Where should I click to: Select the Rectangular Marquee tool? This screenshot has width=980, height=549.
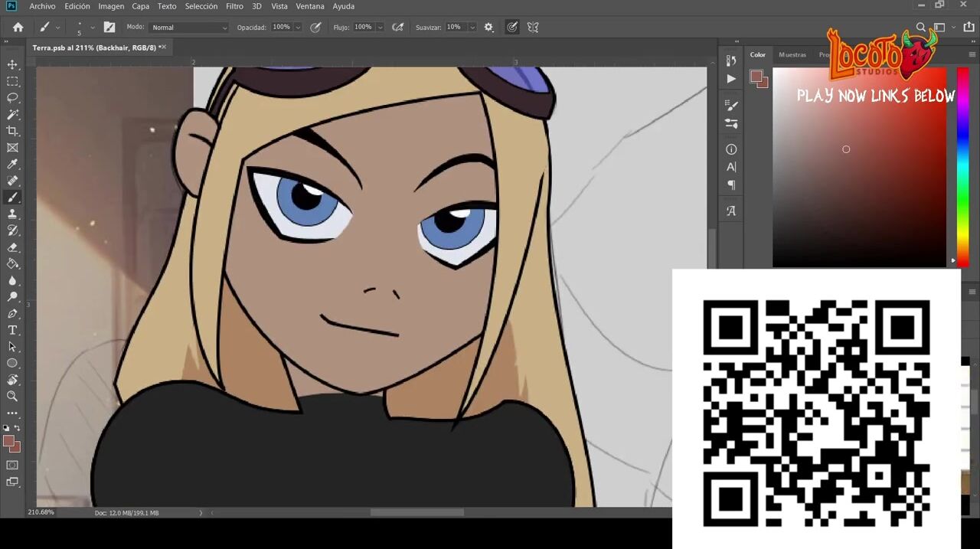pos(12,81)
